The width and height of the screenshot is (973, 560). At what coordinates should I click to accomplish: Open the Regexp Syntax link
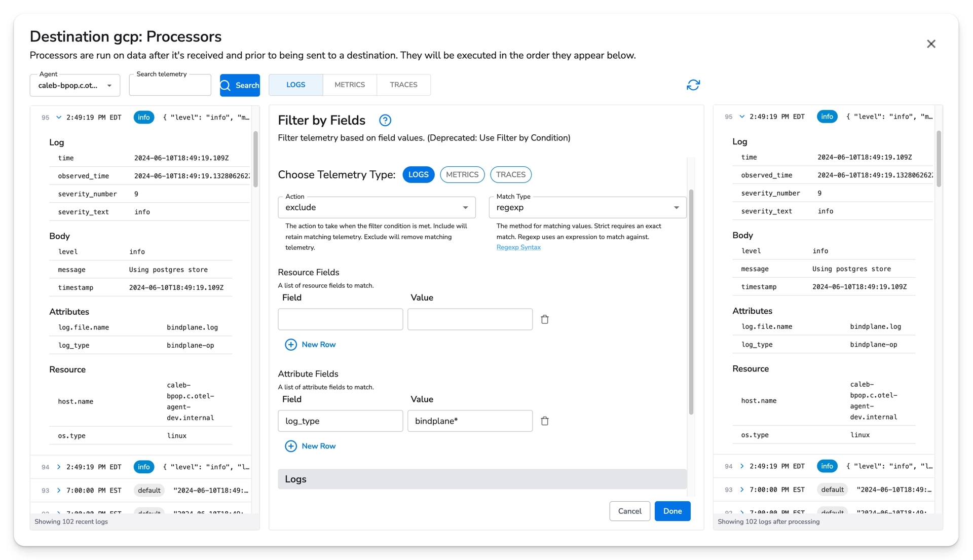click(x=518, y=247)
